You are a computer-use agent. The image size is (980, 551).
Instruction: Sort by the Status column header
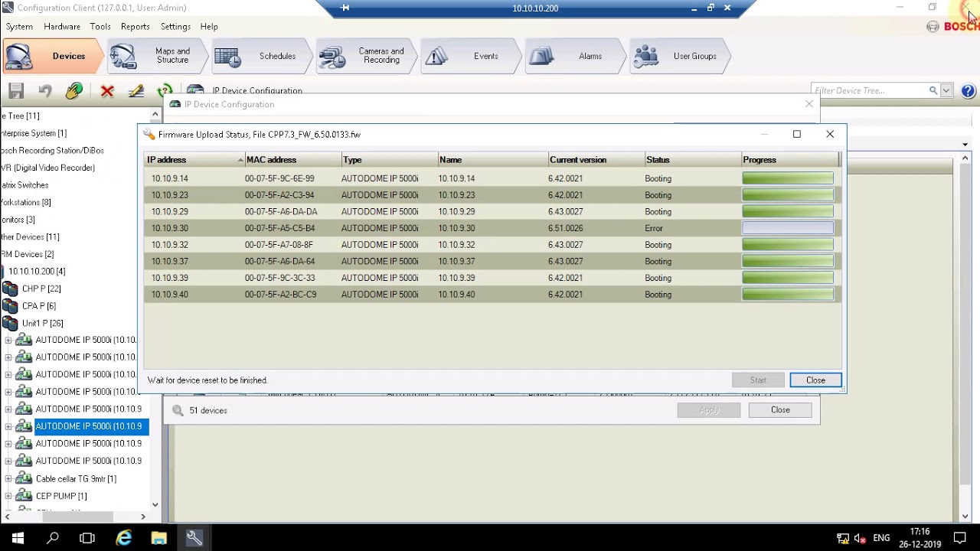click(693, 160)
